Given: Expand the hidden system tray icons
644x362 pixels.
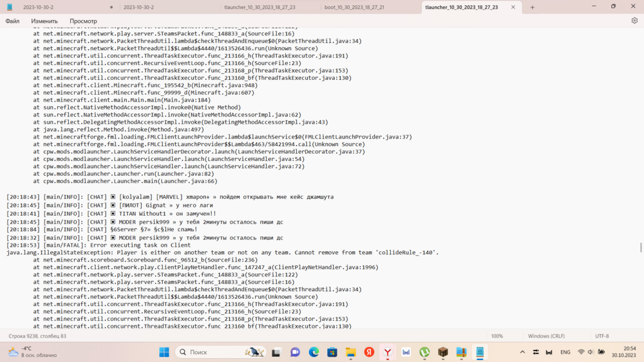Looking at the screenshot, I should 522,352.
